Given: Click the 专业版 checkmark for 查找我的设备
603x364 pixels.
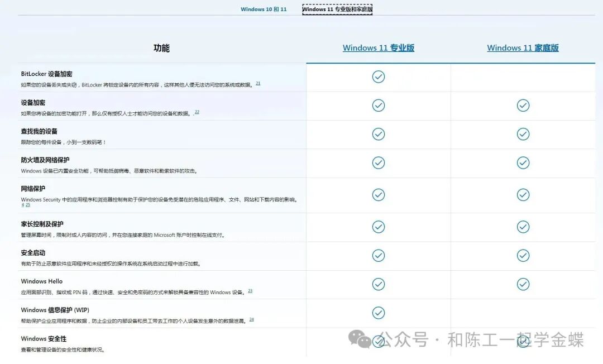Looking at the screenshot, I should point(379,134).
